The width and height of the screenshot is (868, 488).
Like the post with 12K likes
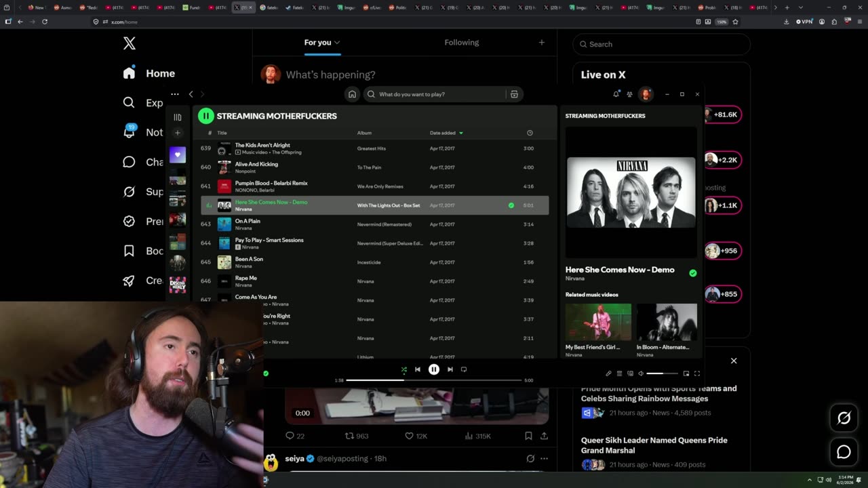pyautogui.click(x=416, y=436)
